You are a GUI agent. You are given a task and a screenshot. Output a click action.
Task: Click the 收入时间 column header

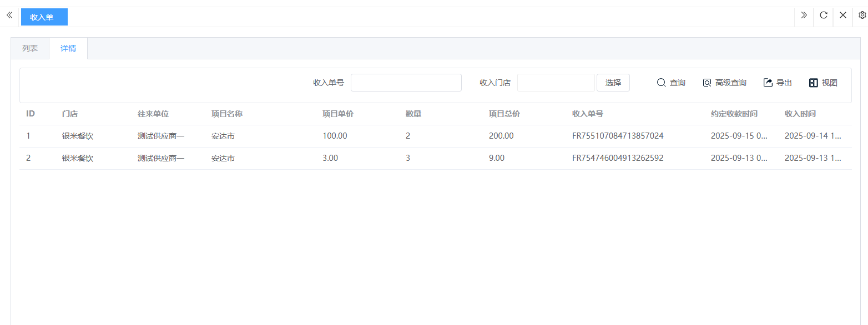click(800, 114)
